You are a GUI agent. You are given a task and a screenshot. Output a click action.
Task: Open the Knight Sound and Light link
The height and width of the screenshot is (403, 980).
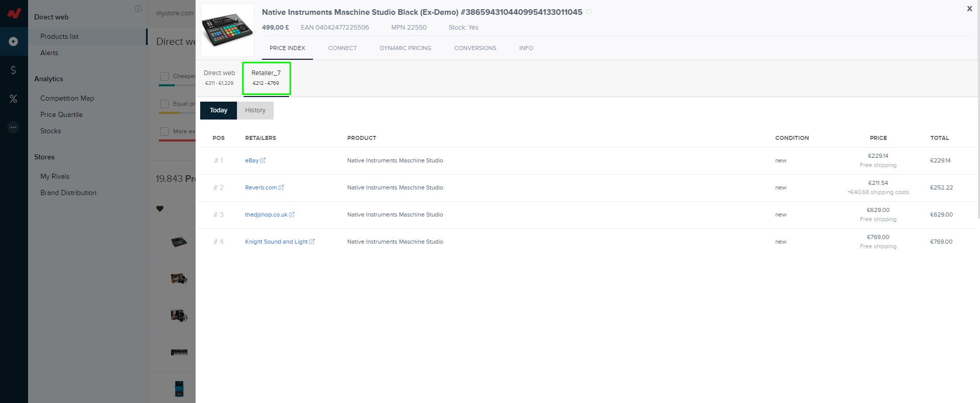point(280,242)
